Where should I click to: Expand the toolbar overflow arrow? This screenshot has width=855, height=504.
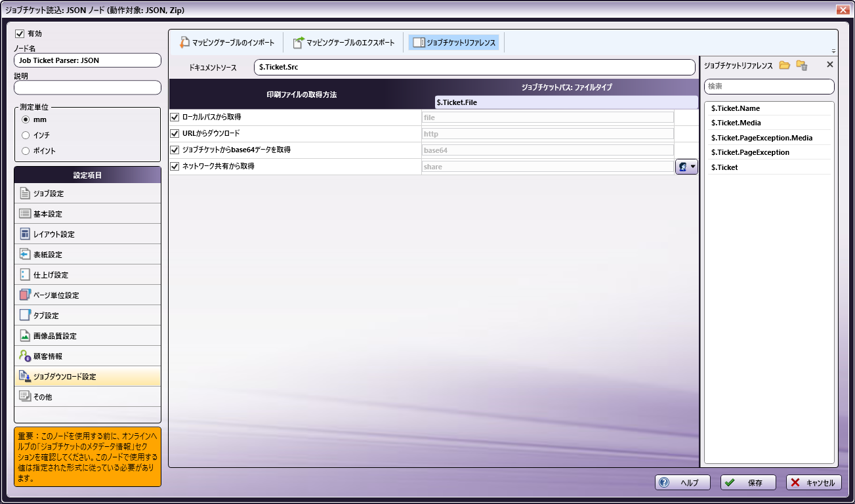click(833, 51)
